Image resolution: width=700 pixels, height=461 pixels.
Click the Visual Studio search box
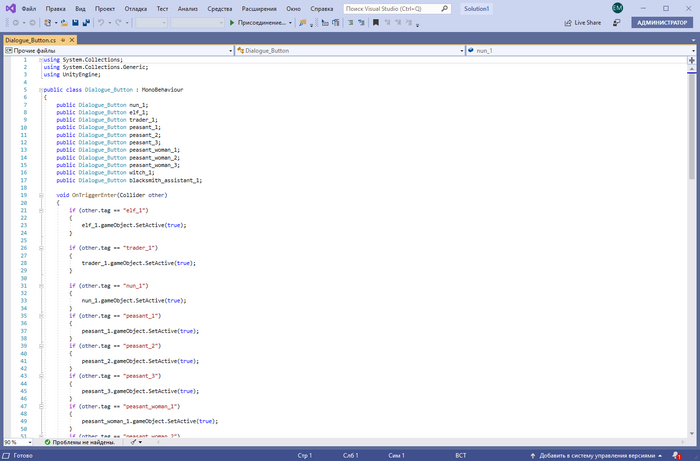point(397,8)
